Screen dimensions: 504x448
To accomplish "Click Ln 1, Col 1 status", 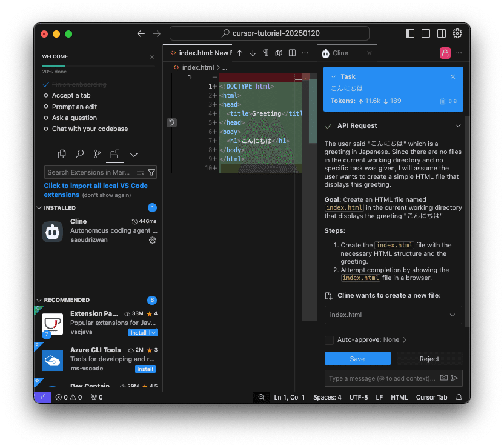I will click(290, 398).
